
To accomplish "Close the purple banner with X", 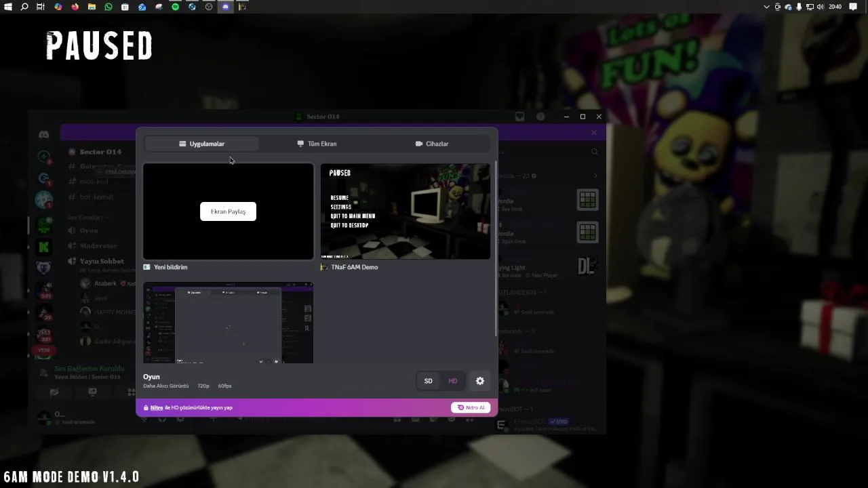I will [x=594, y=133].
